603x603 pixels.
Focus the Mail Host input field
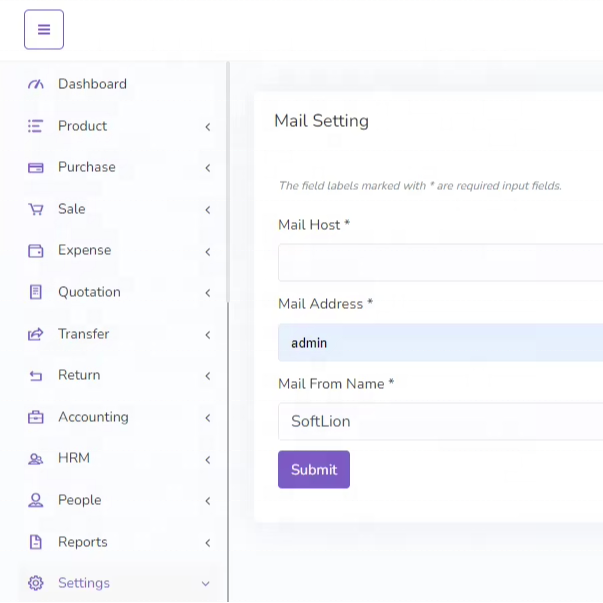coord(440,263)
